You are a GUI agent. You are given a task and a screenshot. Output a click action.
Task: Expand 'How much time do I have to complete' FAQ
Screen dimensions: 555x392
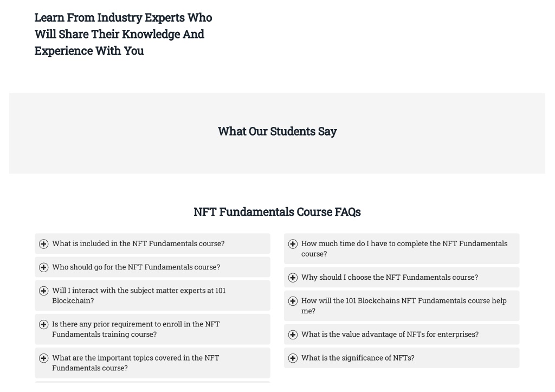[402, 248]
